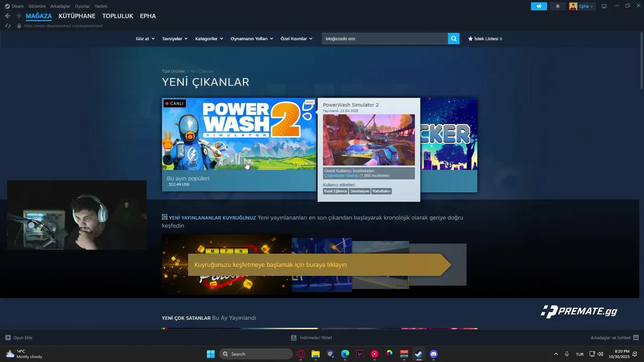This screenshot has height=362, width=644.
Task: Select the Basit Eğlence tag
Action: [336, 191]
